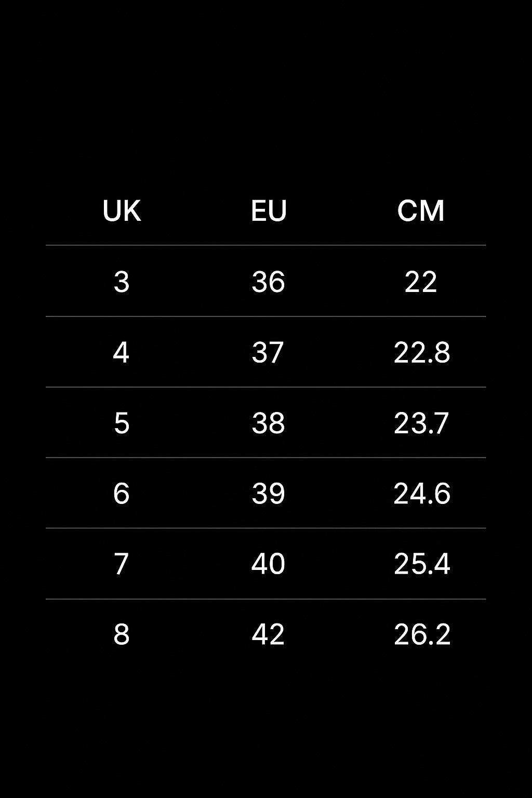Select EU size 36 cell
The width and height of the screenshot is (532, 798).
pyautogui.click(x=268, y=282)
